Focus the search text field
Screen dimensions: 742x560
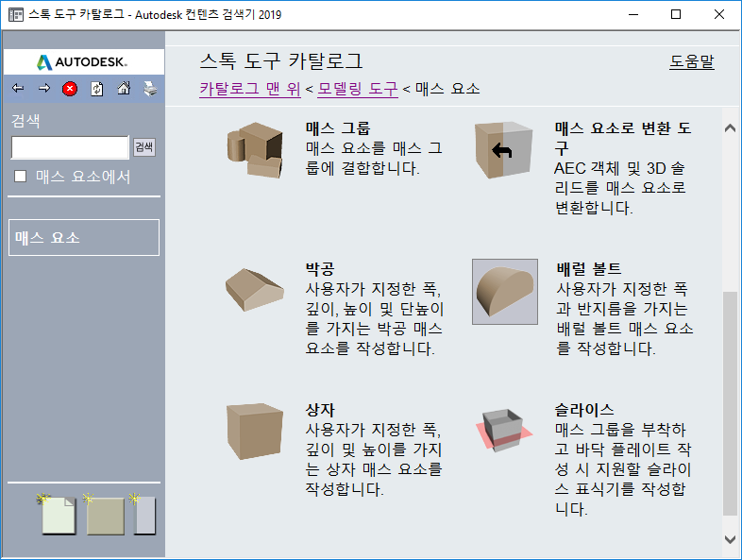pyautogui.click(x=70, y=147)
